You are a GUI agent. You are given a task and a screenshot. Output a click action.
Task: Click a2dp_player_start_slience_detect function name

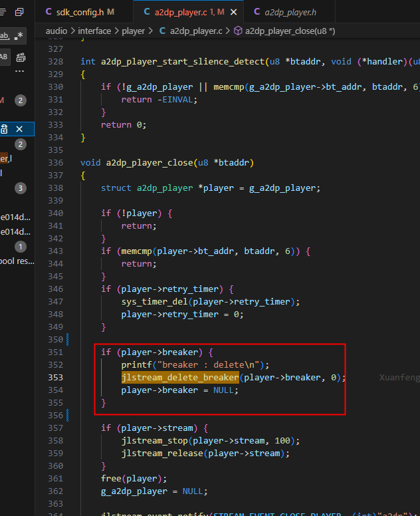coord(183,62)
